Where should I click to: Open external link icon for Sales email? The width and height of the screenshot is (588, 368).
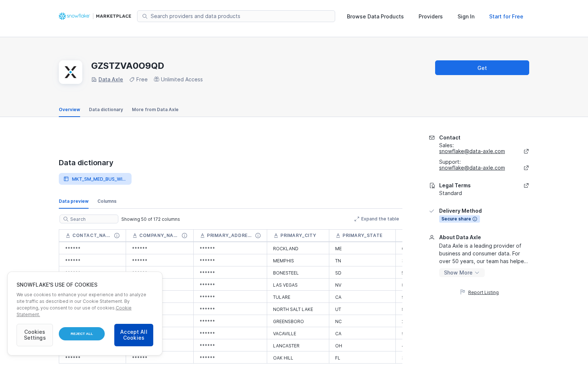click(x=526, y=151)
